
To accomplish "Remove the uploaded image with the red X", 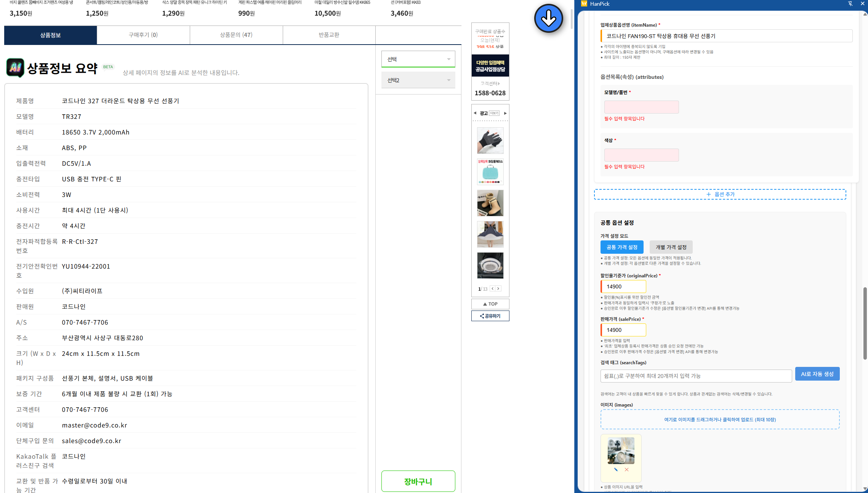I will click(626, 469).
